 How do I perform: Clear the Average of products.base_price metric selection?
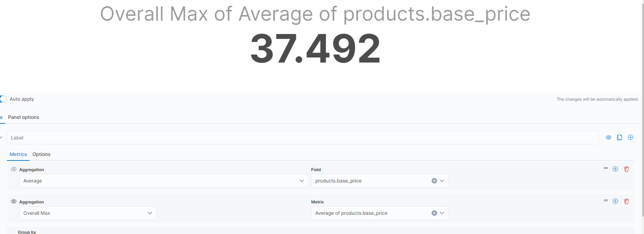(434, 213)
